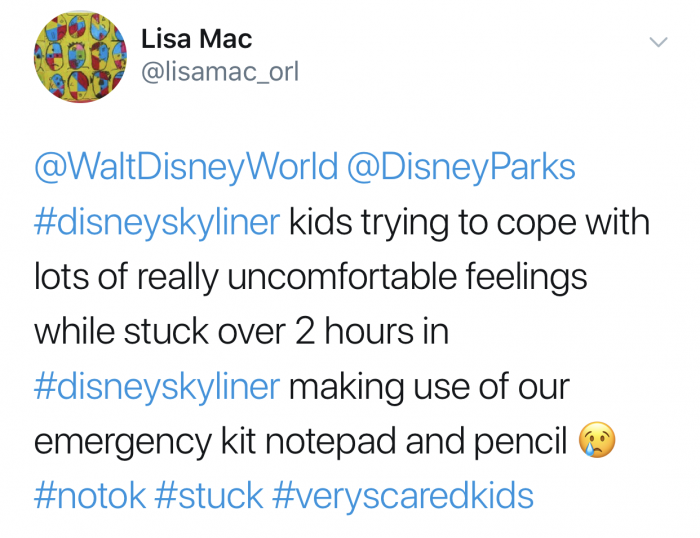Open #disneyskyliner hashtag before 'making use'

tap(157, 387)
